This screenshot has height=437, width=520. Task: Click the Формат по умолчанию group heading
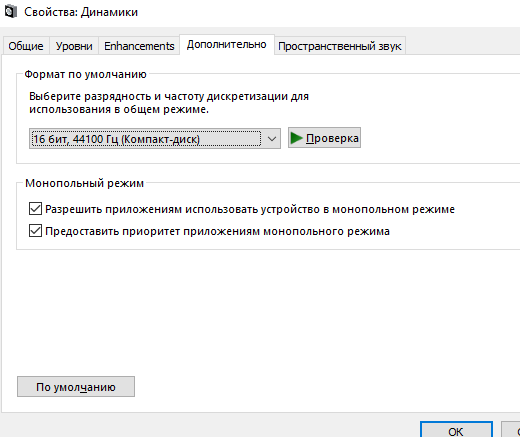click(86, 74)
